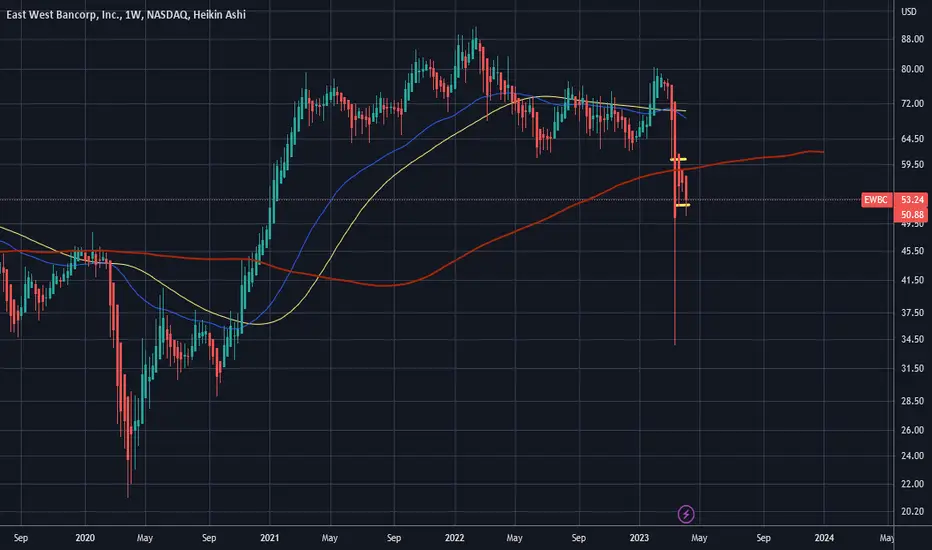Click the 34.50 price scale value
The width and height of the screenshot is (932, 550).
(x=912, y=339)
